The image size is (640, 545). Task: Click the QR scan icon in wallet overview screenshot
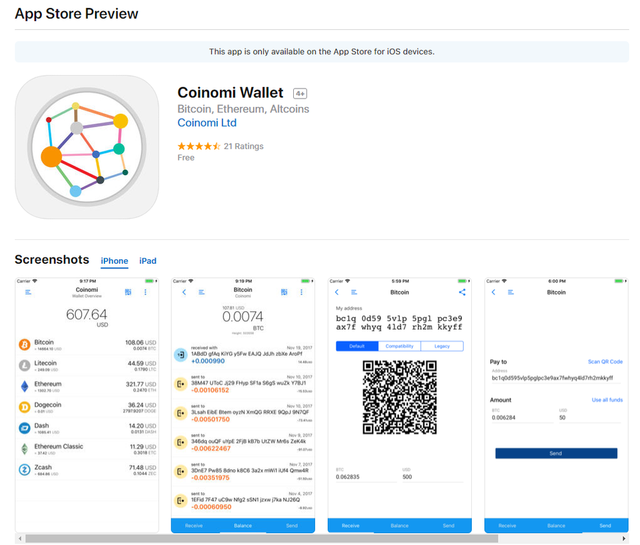point(128,292)
